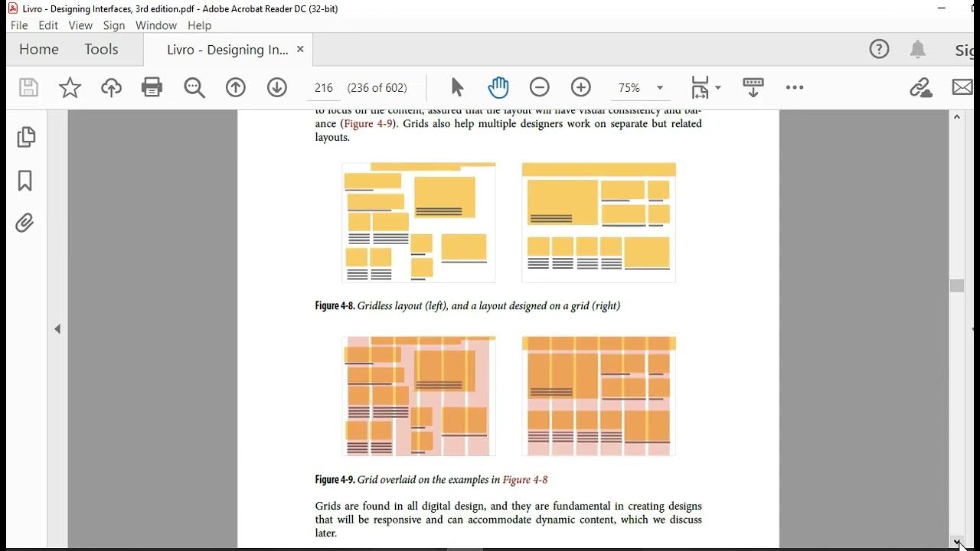Open the Window menu
Screen dimensions: 980x551
point(156,25)
